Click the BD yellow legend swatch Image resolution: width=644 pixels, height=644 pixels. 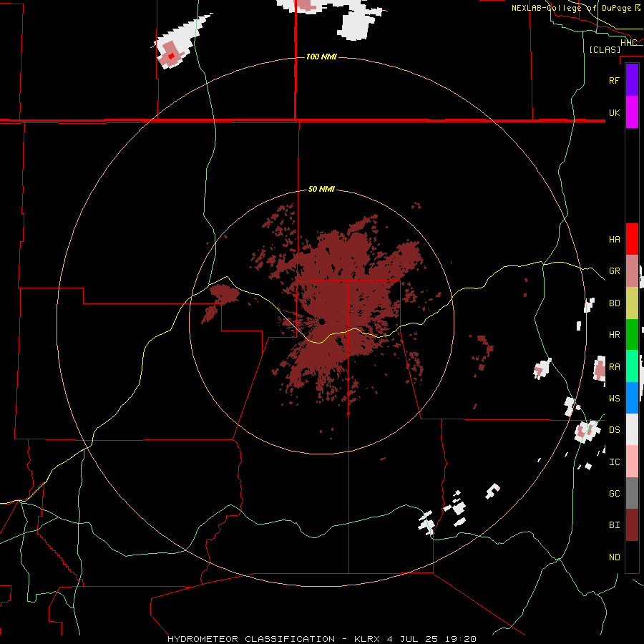click(x=632, y=303)
